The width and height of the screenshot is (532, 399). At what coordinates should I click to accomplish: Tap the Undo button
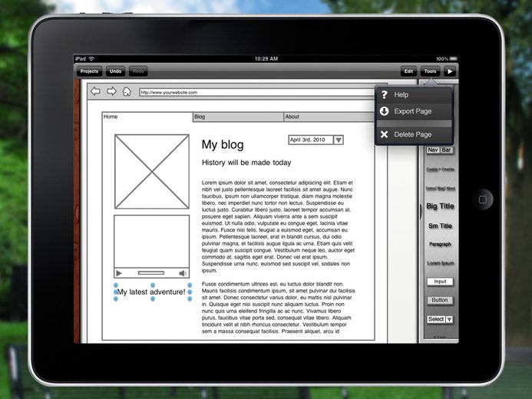tap(115, 71)
